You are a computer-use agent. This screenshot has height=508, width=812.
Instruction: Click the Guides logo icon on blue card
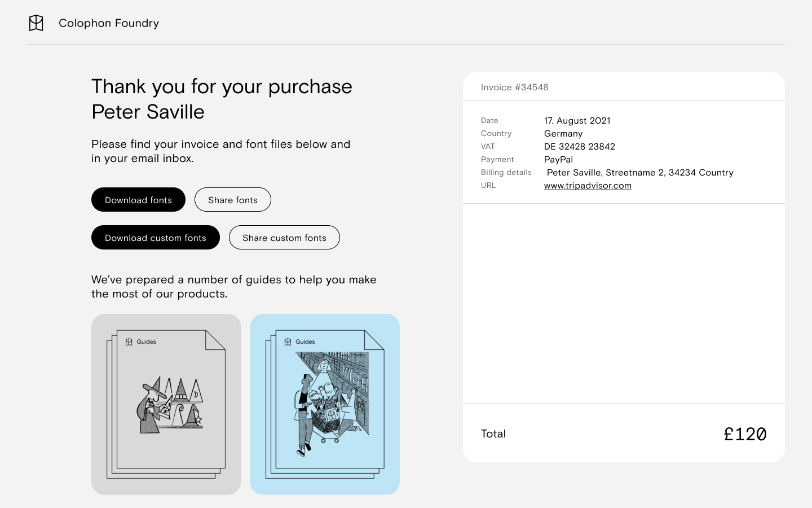(x=288, y=342)
